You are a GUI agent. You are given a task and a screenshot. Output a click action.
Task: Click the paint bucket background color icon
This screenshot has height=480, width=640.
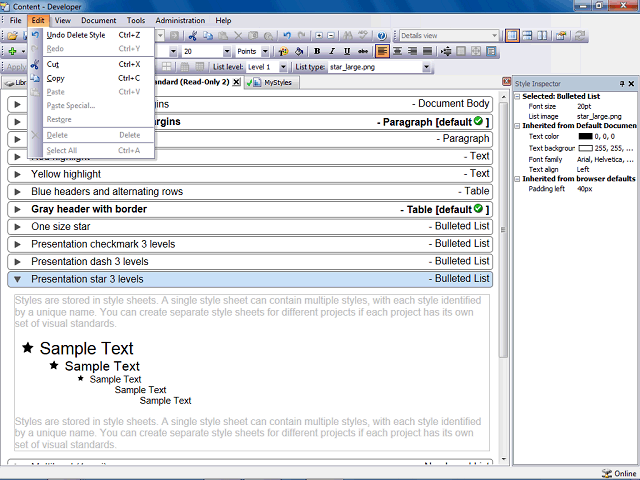click(299, 51)
